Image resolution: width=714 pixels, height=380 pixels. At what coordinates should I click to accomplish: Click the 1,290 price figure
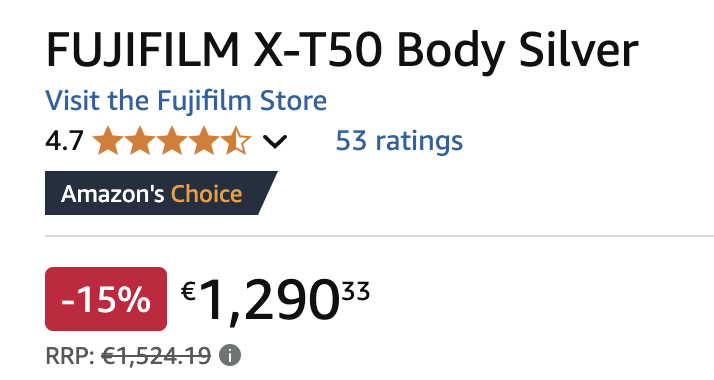click(269, 301)
